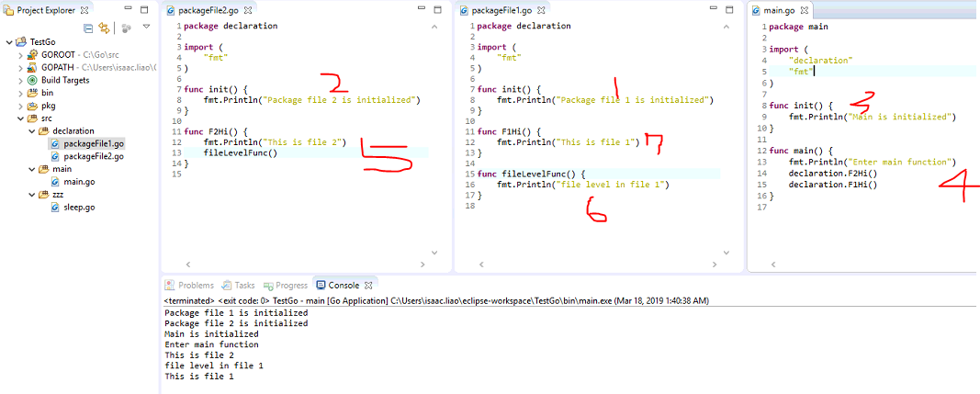Close the Console view tab
The image size is (980, 394).
[368, 286]
